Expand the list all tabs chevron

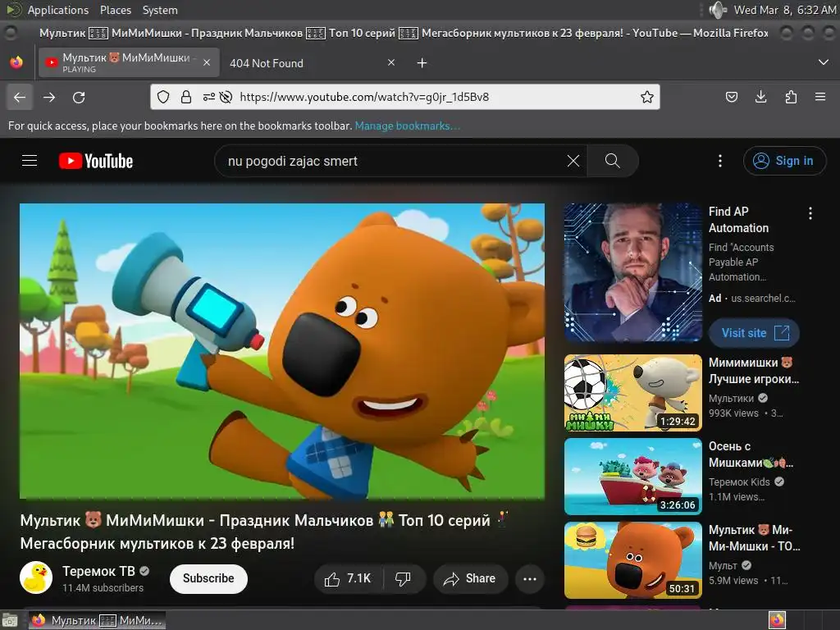(x=824, y=62)
